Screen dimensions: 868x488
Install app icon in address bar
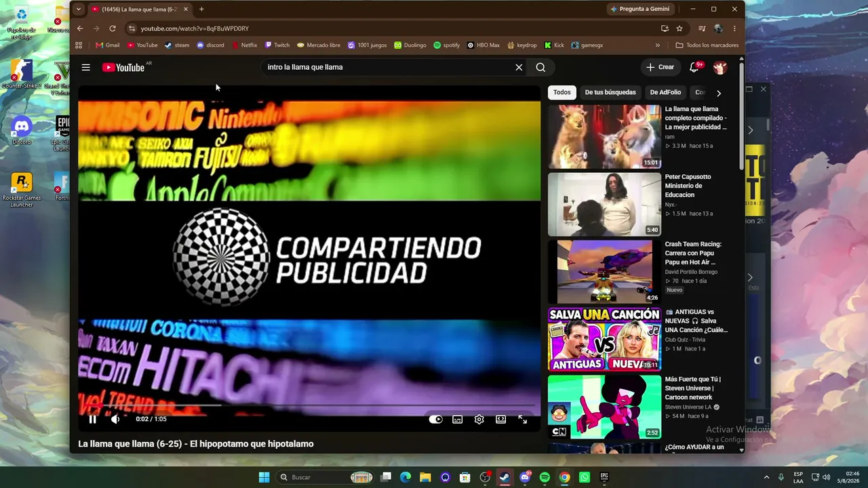665,28
